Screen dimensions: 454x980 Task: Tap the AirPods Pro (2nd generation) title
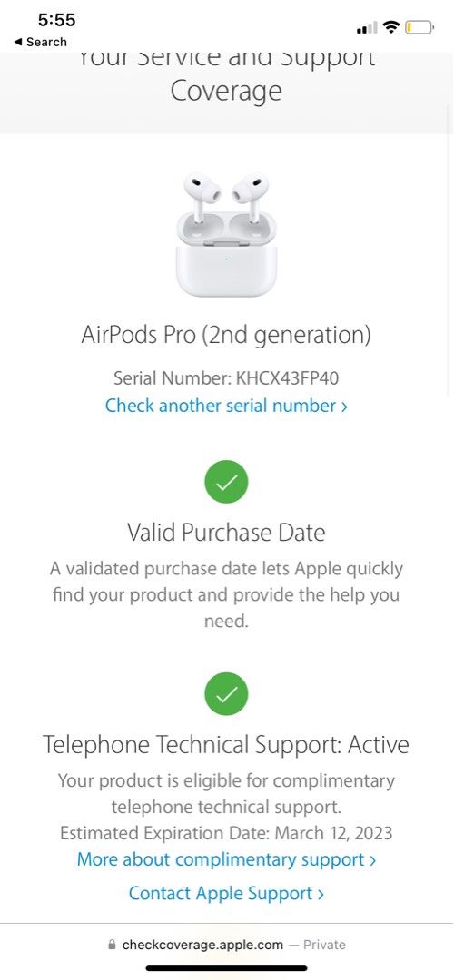(x=226, y=336)
